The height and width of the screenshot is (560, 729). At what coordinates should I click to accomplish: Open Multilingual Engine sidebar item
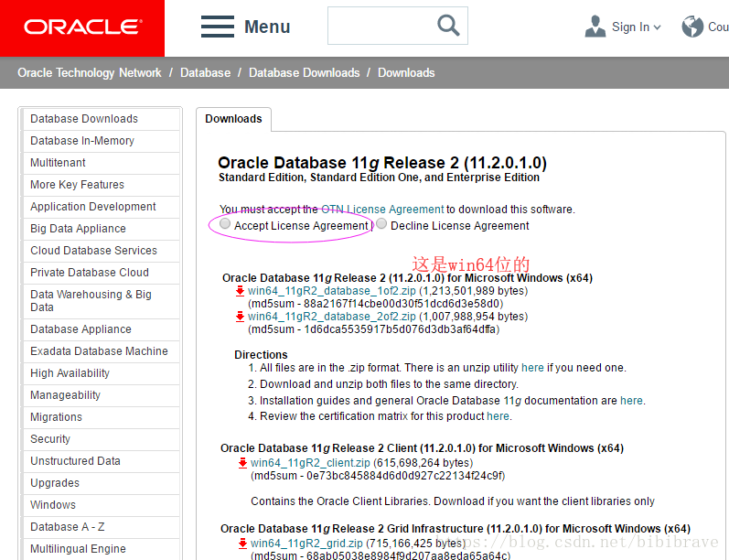point(101,549)
